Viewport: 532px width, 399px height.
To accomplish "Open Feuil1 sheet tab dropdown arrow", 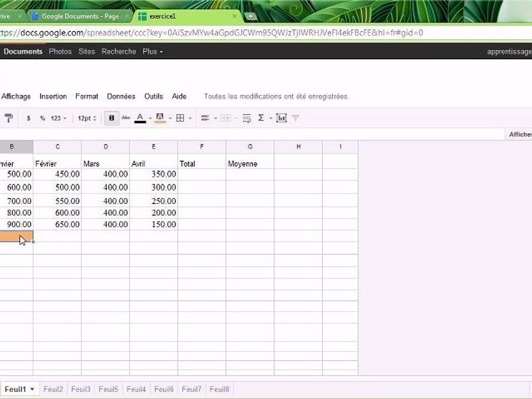I will (x=32, y=389).
